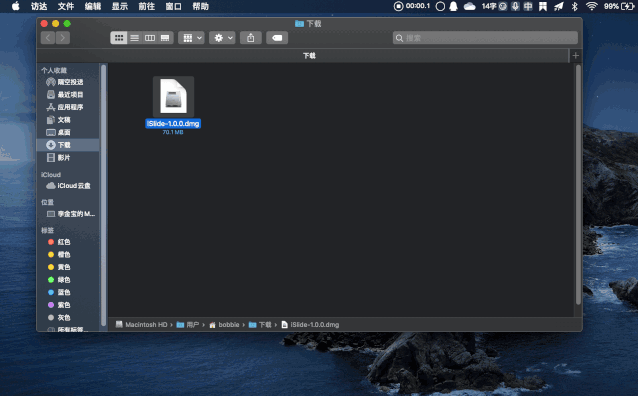Open the 访达 menu
This screenshot has width=638, height=396.
(39, 6)
